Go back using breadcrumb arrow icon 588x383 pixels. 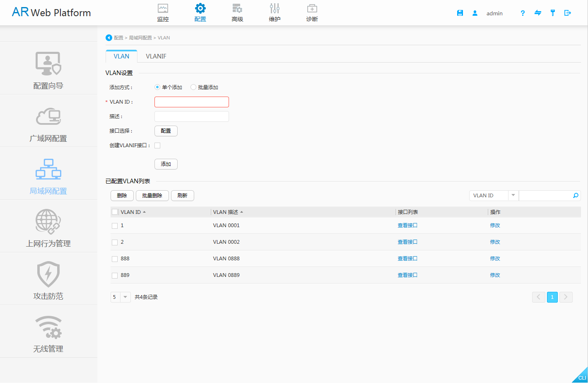pos(109,38)
